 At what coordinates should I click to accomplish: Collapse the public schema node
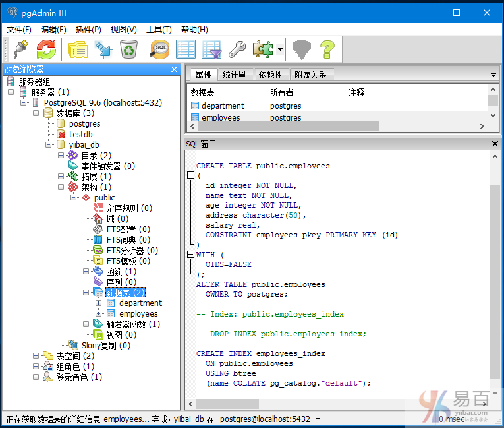[74, 198]
